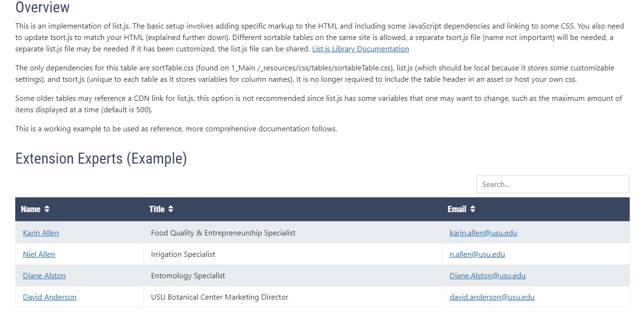Click the Food Quality & Entrepreneurship Specialist cell

[x=223, y=233]
